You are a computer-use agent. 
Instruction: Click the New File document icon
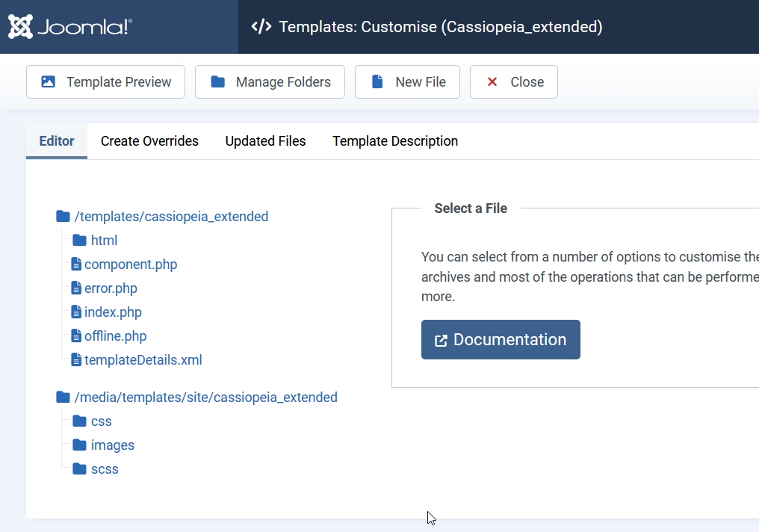click(378, 82)
